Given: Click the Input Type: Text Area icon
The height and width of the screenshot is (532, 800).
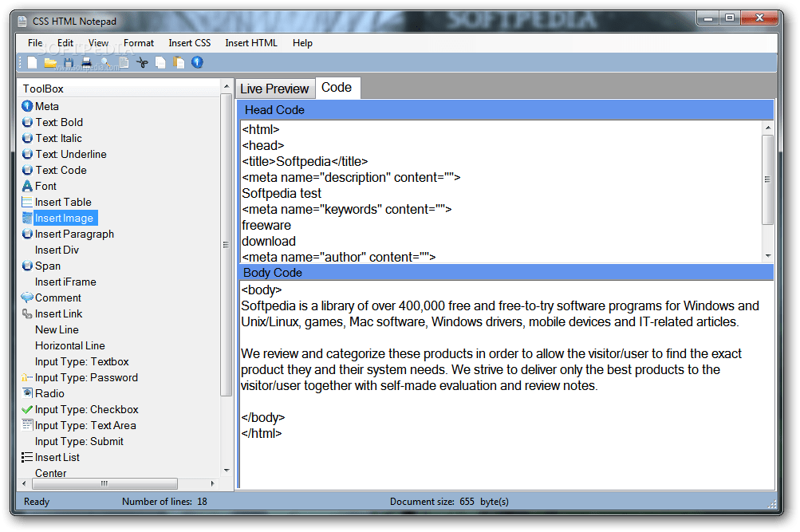Looking at the screenshot, I should [x=27, y=425].
